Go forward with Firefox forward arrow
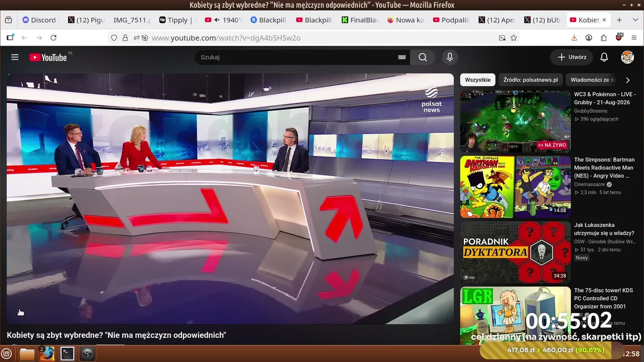The width and height of the screenshot is (644, 362). click(39, 38)
